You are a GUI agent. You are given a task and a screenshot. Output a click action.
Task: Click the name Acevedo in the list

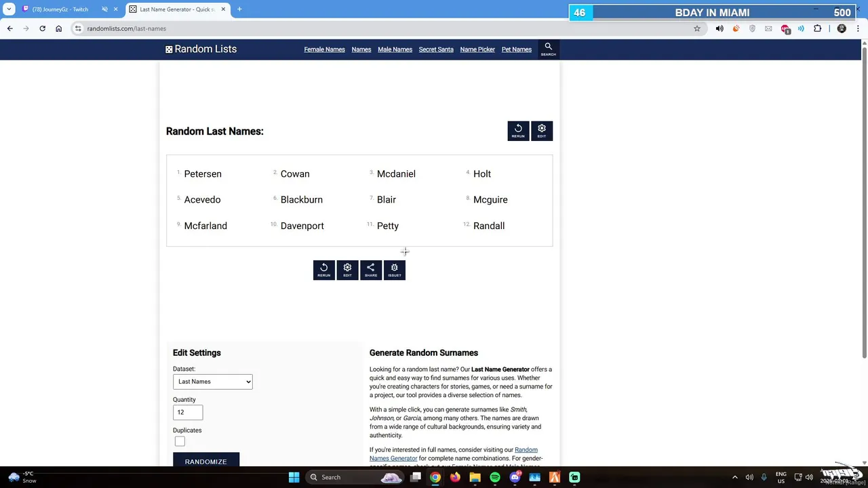point(202,200)
